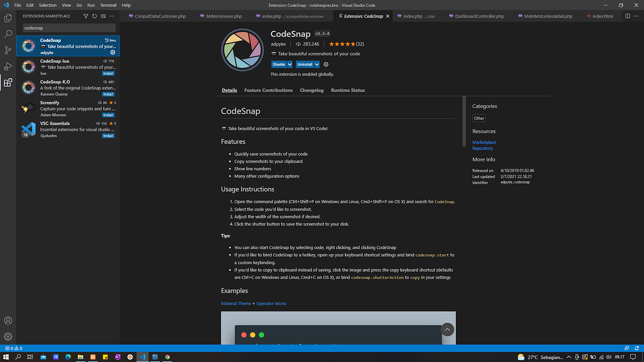Image resolution: width=644 pixels, height=362 pixels.
Task: Open Accounts icon above the gear
Action: click(x=8, y=320)
